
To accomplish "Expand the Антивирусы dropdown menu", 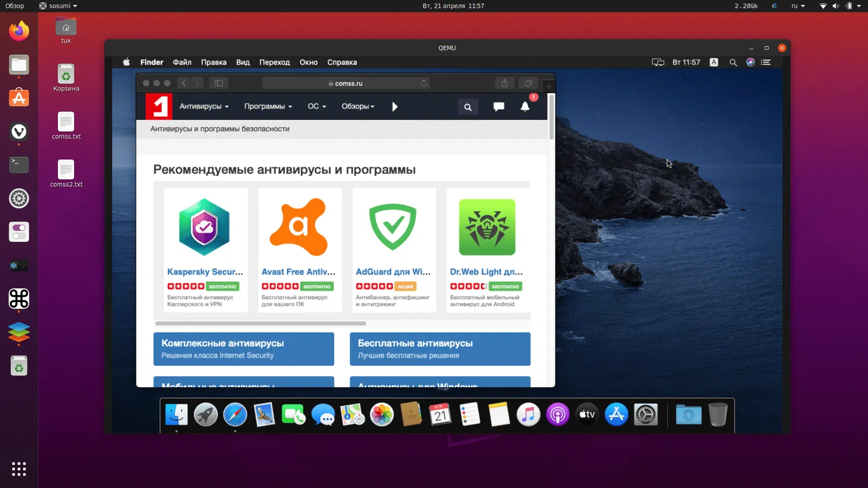I will click(x=204, y=107).
